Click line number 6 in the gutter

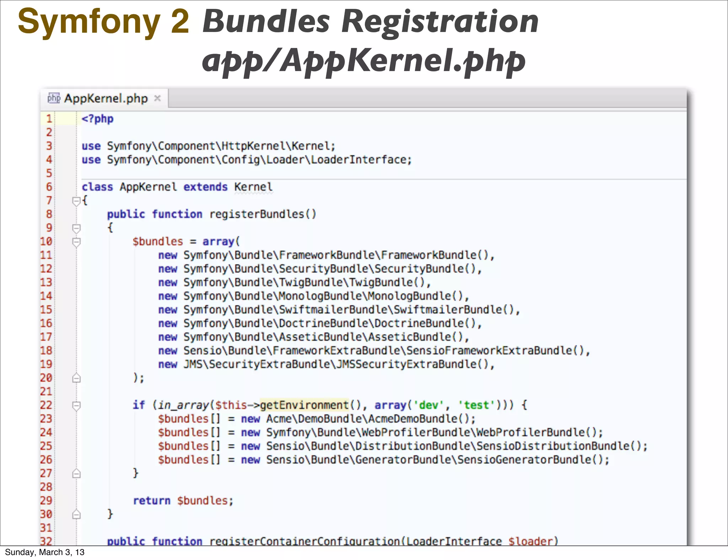pyautogui.click(x=49, y=187)
